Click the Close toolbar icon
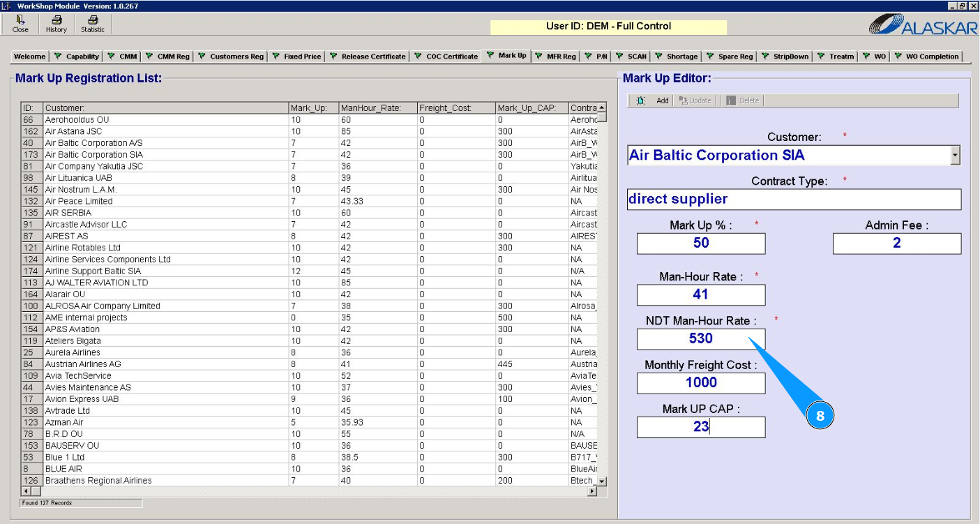The image size is (980, 524). click(x=20, y=24)
